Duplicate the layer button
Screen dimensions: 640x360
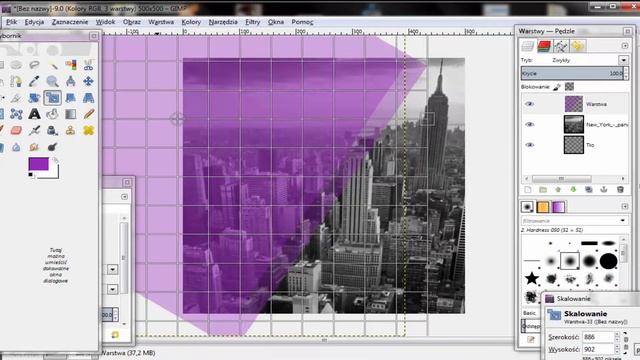click(589, 190)
